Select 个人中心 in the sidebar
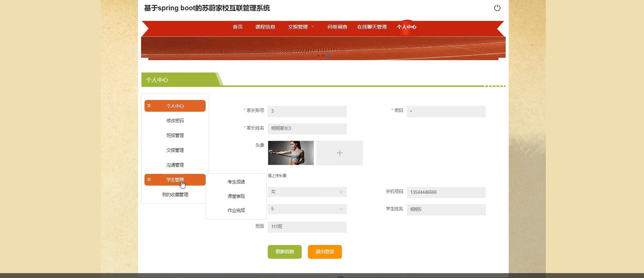Viewport: 644px width, 278px height. coord(175,106)
